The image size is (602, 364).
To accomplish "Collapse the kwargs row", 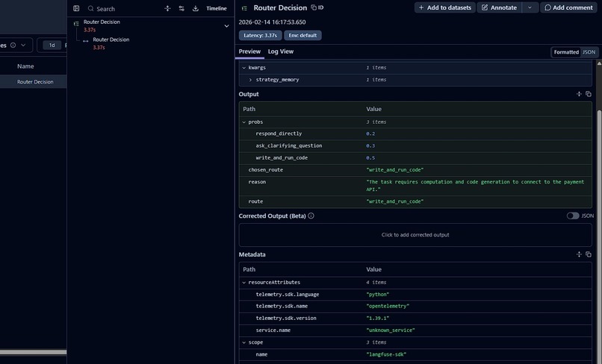I will pyautogui.click(x=243, y=68).
